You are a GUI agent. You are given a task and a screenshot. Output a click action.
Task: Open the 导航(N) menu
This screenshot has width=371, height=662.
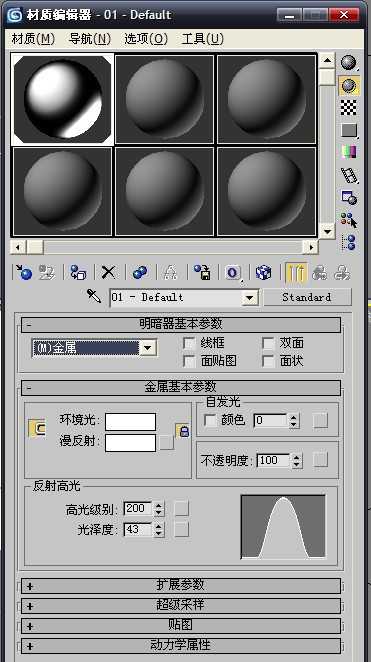[89, 39]
